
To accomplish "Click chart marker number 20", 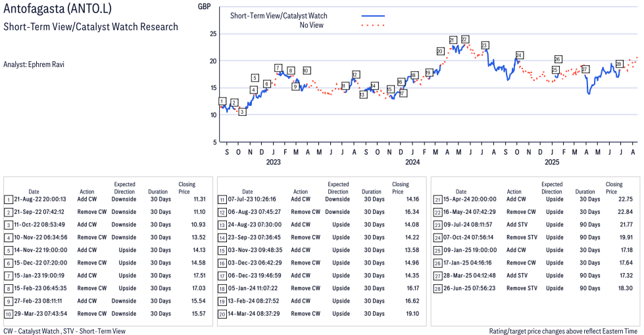I will coord(440,51).
